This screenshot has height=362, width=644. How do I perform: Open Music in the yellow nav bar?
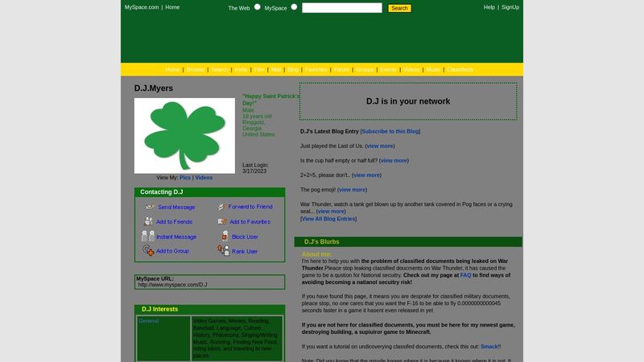[x=433, y=70]
